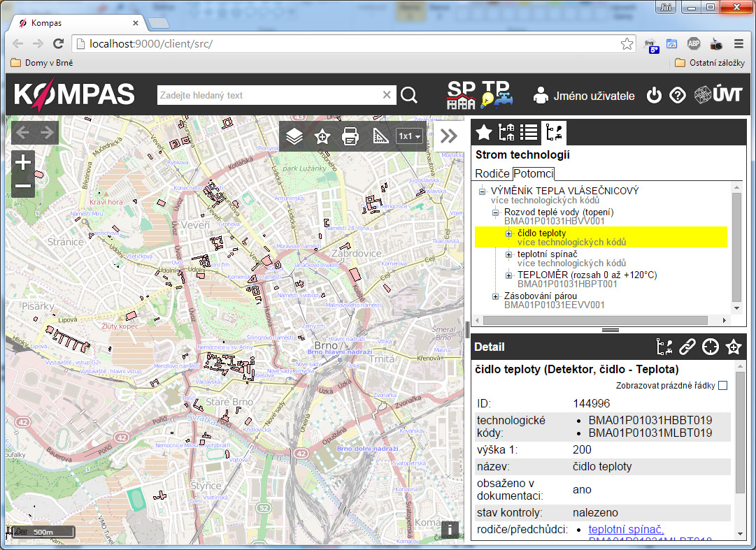The height and width of the screenshot is (550, 756).
Task: Switch to the Potomci tab
Action: coord(533,173)
